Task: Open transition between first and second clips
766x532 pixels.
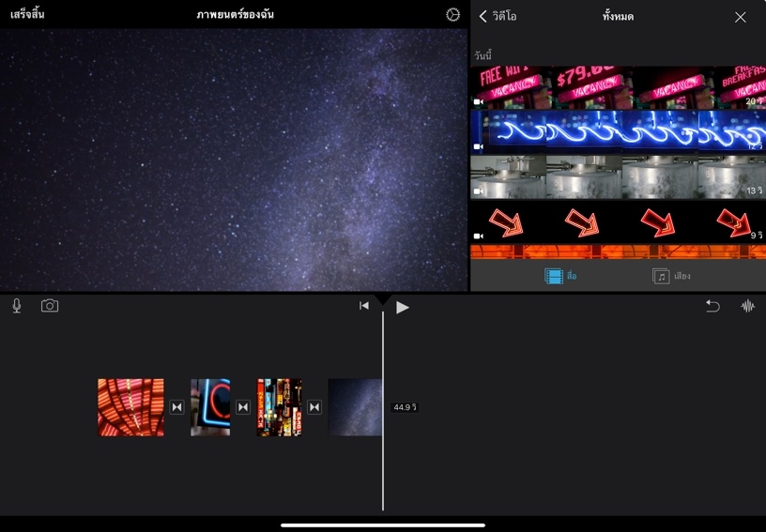Action: click(x=176, y=407)
